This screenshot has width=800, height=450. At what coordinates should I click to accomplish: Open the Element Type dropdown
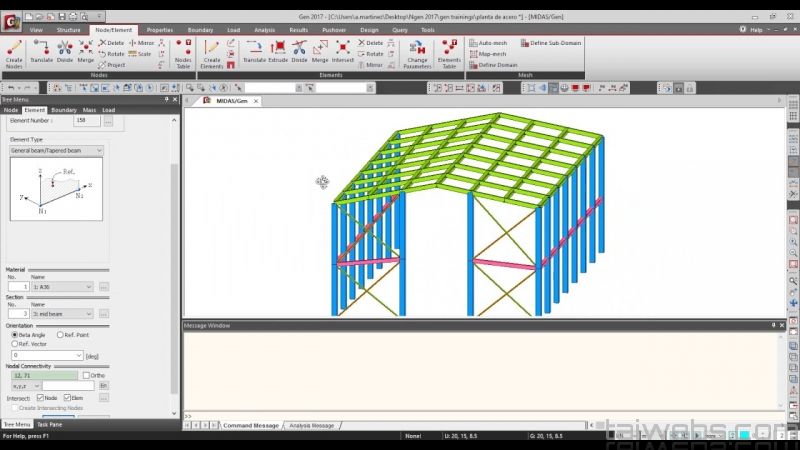[56, 151]
